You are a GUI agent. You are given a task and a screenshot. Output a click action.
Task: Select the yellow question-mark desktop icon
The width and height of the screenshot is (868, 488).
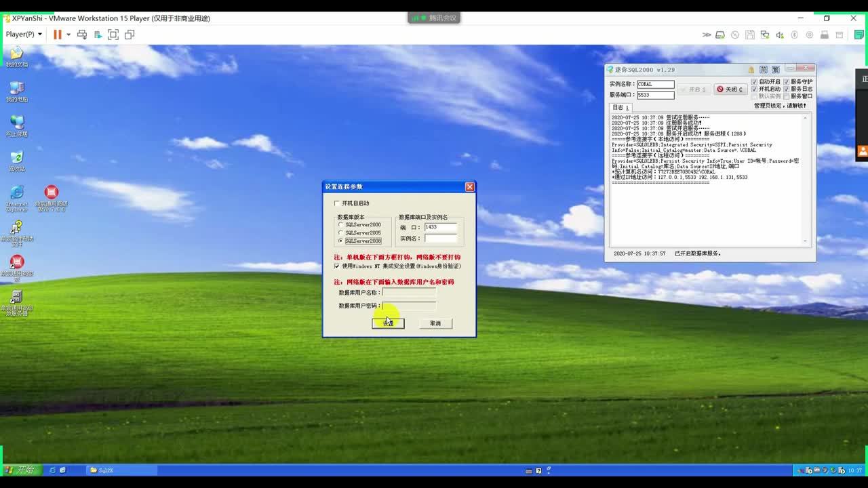point(17,232)
